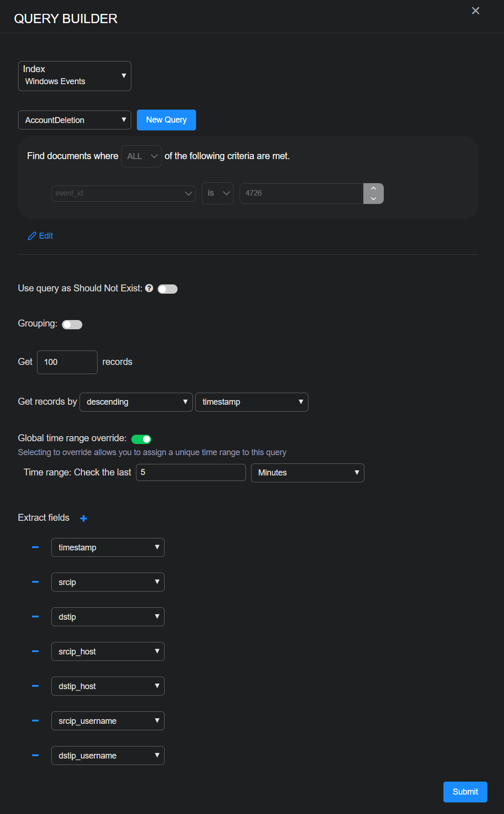Click the help icon beside Should Not Exist
Viewport: 504px width, 814px height.
coord(149,288)
